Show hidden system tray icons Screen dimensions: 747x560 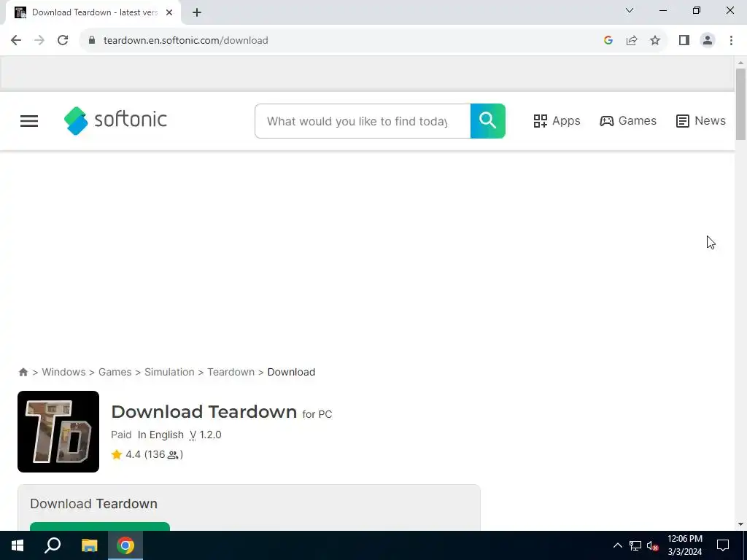click(617, 545)
